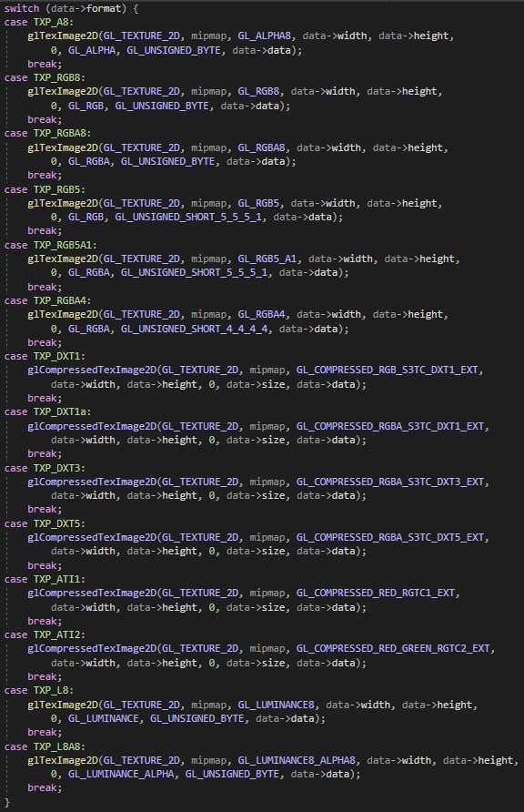The width and height of the screenshot is (524, 812).
Task: Click the "TXP_ATI1" case label
Action: pos(57,580)
